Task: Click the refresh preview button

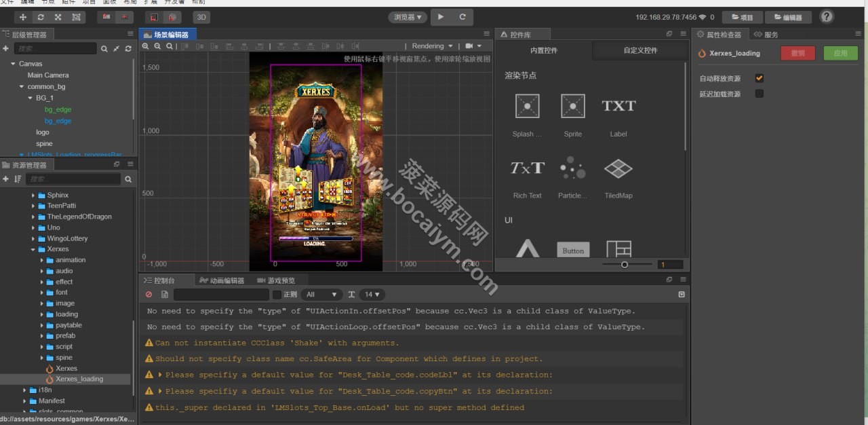Action: (462, 17)
